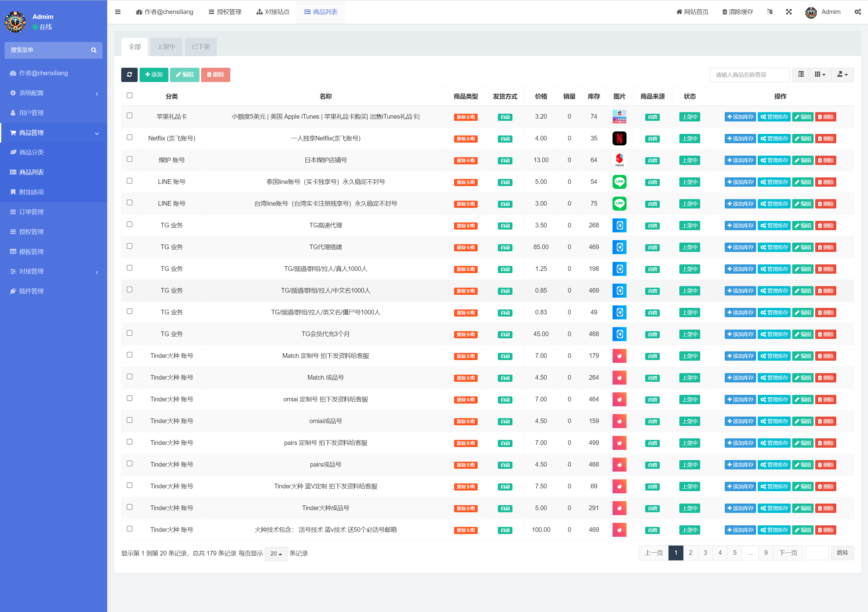Switch to the 已下架 tab
This screenshot has height=612, width=868.
[201, 47]
